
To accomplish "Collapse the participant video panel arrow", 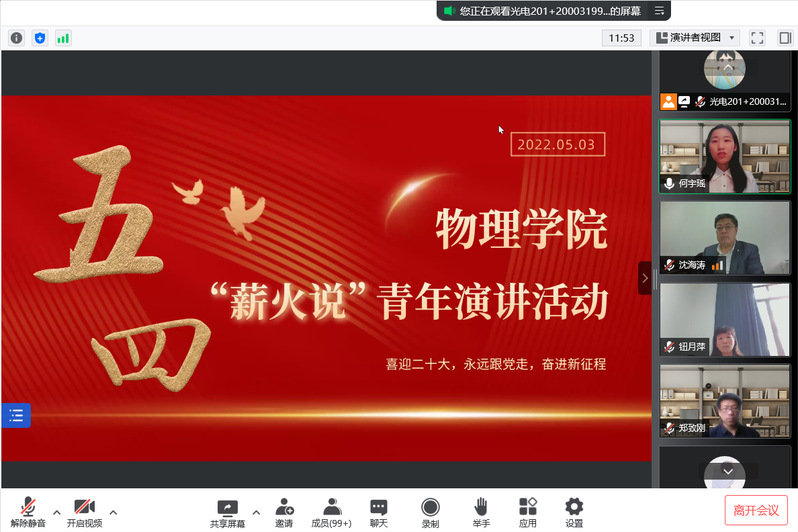I will pos(645,278).
